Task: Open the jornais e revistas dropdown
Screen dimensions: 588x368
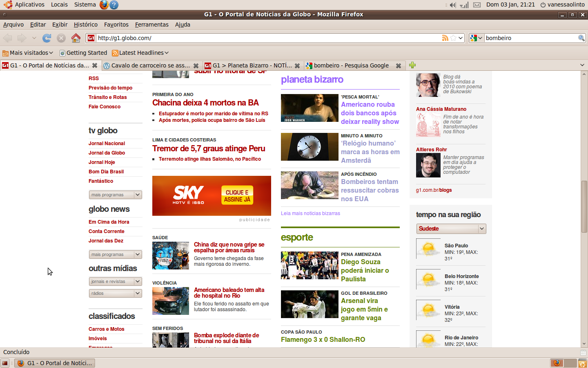Action: pos(116,281)
